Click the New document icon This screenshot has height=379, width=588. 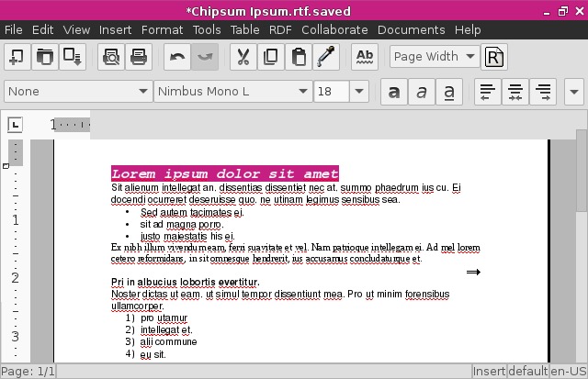coord(16,56)
